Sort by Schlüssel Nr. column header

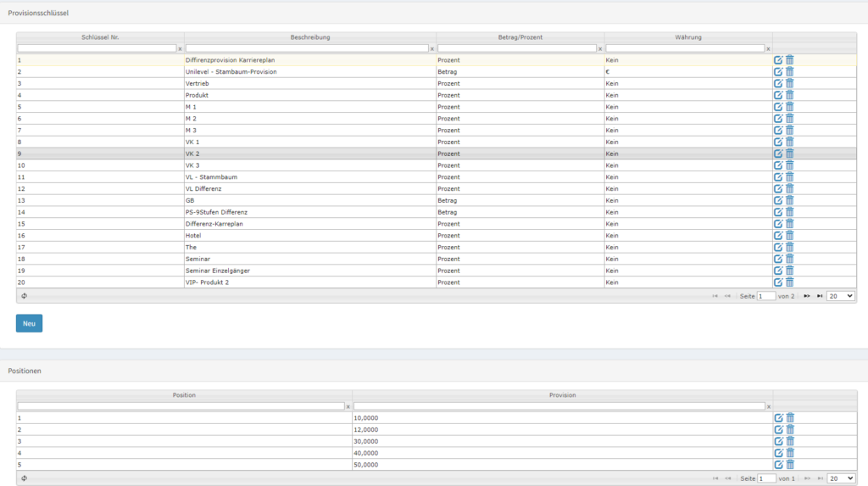tap(100, 37)
